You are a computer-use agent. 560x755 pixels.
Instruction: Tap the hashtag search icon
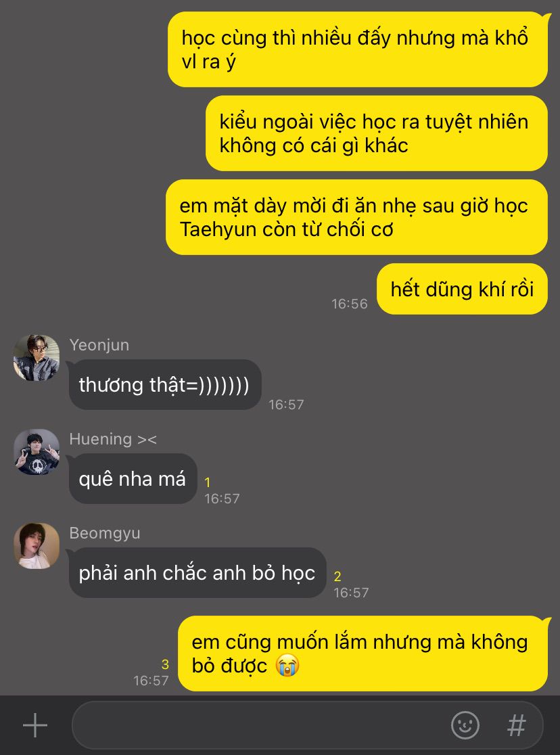517,725
